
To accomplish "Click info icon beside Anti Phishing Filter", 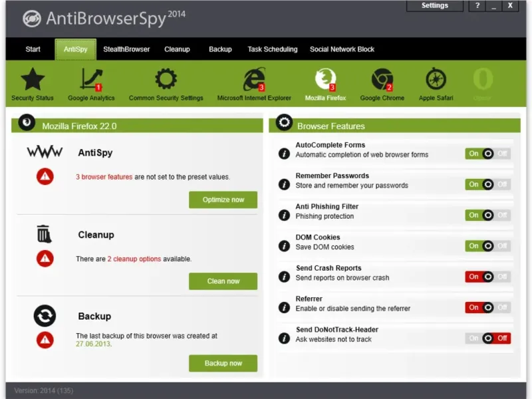I will (x=284, y=215).
